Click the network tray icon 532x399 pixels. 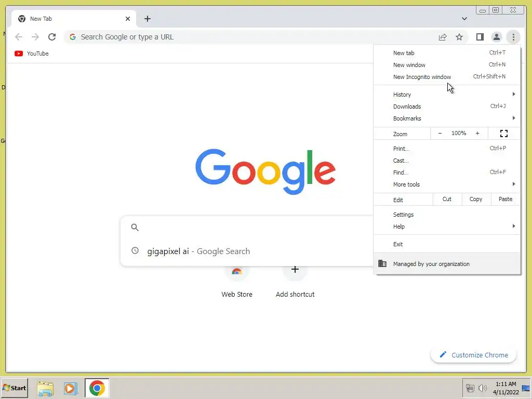(x=470, y=388)
